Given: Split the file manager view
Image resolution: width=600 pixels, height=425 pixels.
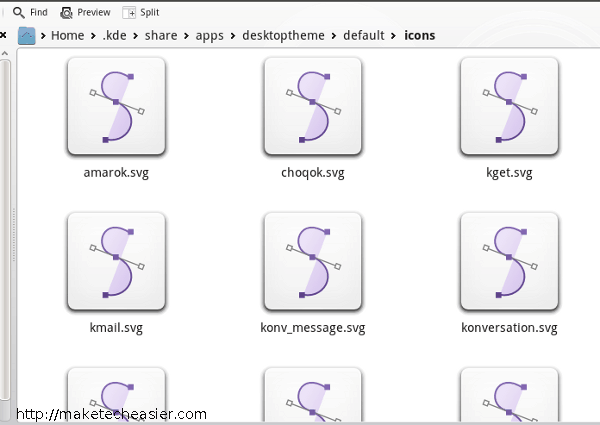Looking at the screenshot, I should tap(140, 13).
